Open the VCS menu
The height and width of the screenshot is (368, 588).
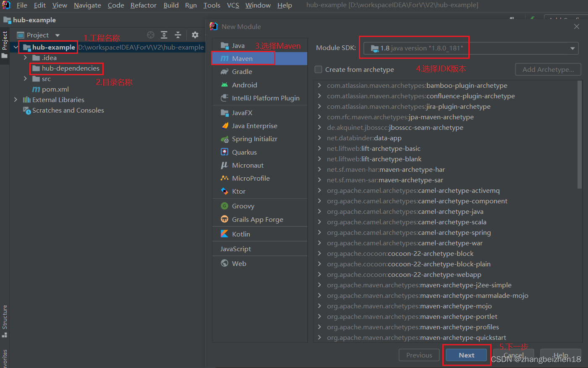(233, 5)
